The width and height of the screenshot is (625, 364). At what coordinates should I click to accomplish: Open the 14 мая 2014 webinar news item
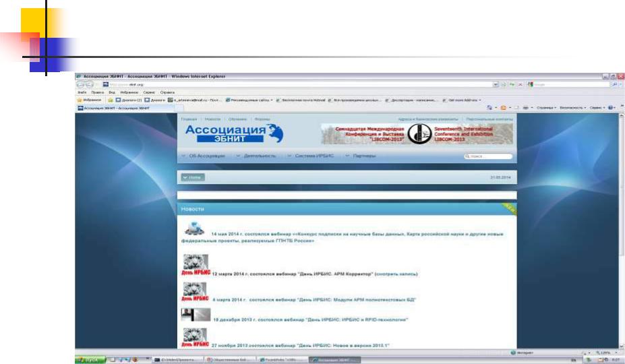click(x=343, y=237)
